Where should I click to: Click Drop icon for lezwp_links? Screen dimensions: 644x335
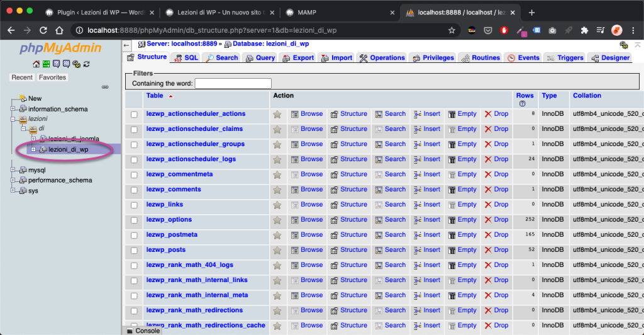(488, 205)
